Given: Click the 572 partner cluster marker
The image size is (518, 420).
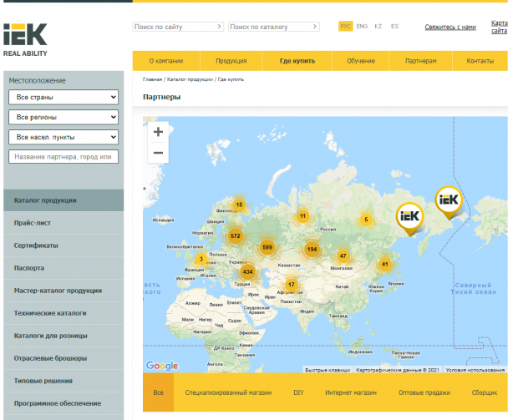Looking at the screenshot, I should click(236, 236).
